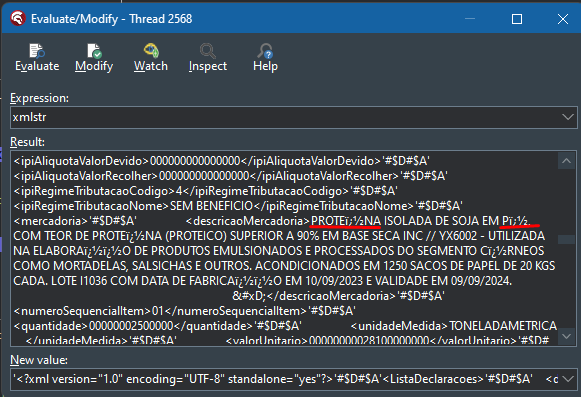Screen dimensions: 581x397
Task: Click the ipiRegimeTributacaoCodigo line in Result
Action: 205,191
